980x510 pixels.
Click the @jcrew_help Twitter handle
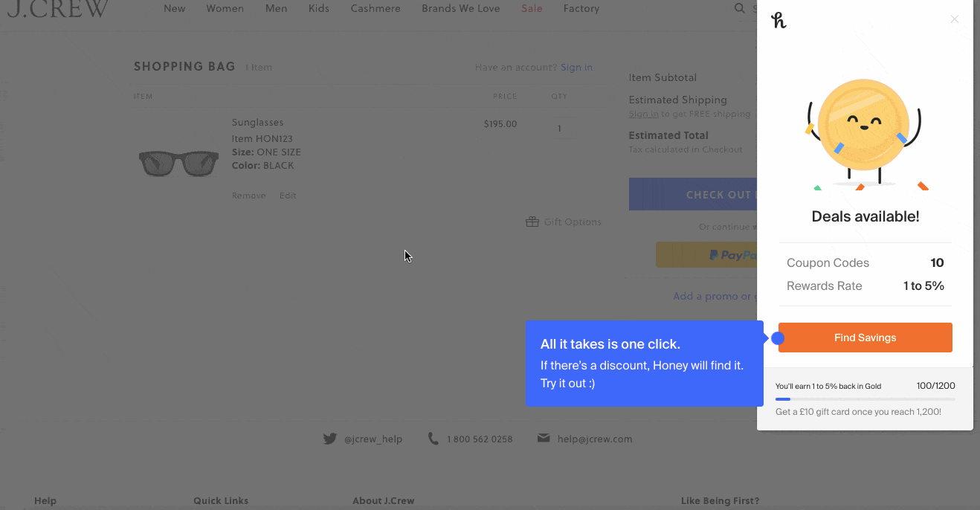(x=373, y=439)
